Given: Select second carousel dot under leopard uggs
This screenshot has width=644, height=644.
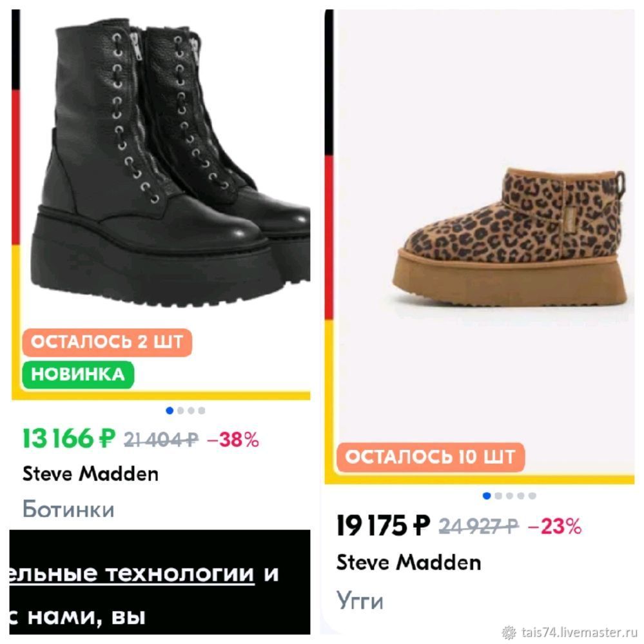Looking at the screenshot, I should pos(498,496).
